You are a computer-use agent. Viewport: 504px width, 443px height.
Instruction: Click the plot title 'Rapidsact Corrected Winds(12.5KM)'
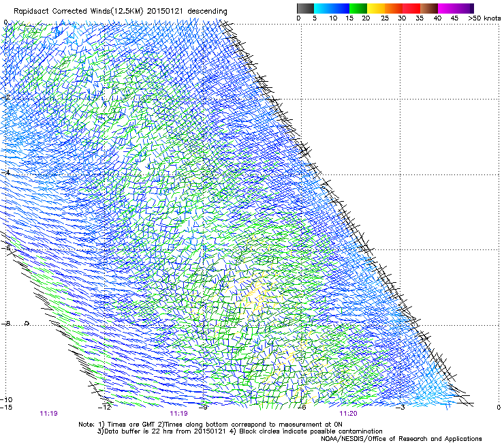click(x=78, y=12)
